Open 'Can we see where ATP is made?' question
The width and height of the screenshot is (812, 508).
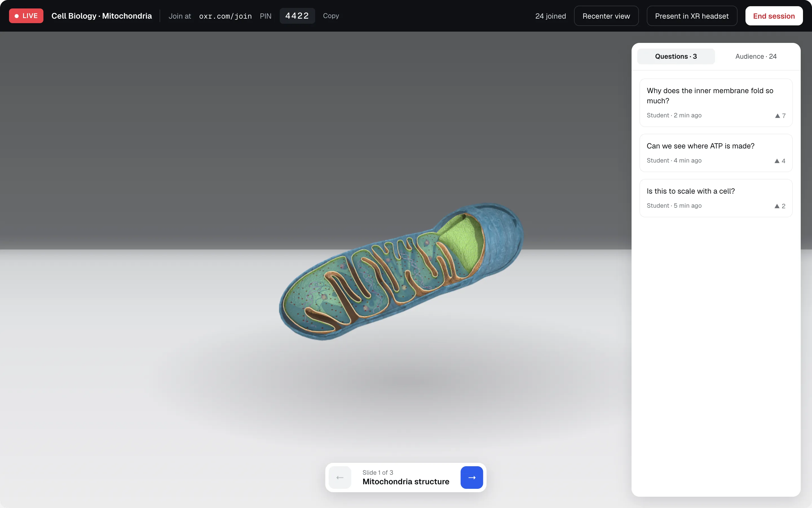coord(716,153)
